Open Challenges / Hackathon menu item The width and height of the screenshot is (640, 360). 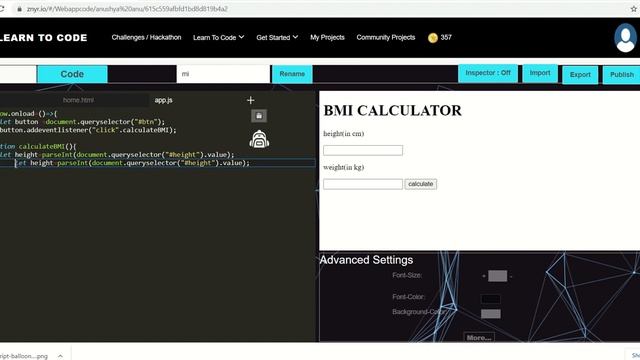[x=146, y=38]
